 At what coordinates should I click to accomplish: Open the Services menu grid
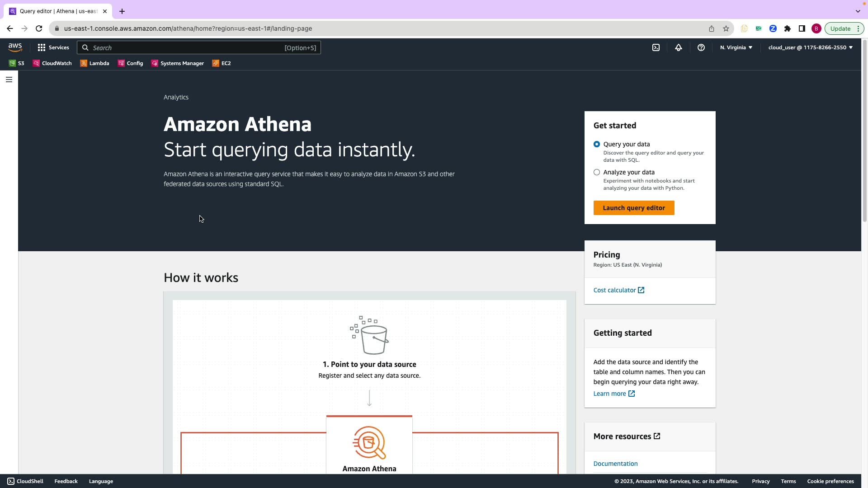(53, 47)
